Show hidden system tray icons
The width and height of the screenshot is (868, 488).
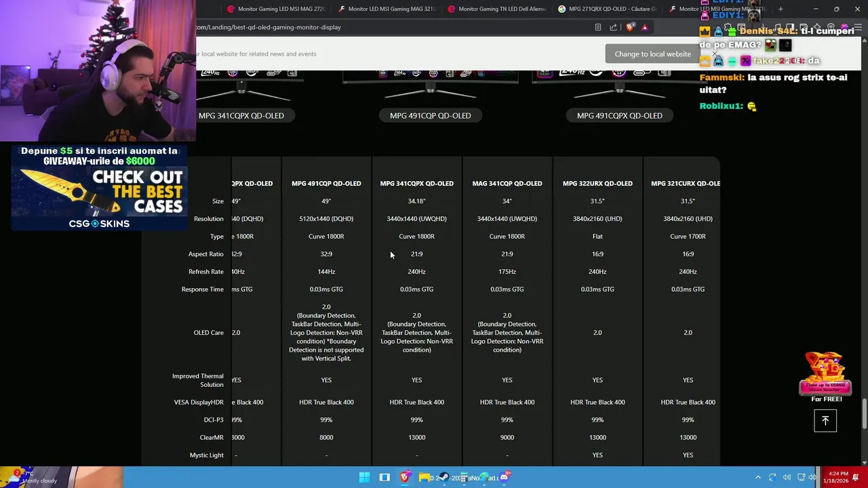tap(758, 477)
